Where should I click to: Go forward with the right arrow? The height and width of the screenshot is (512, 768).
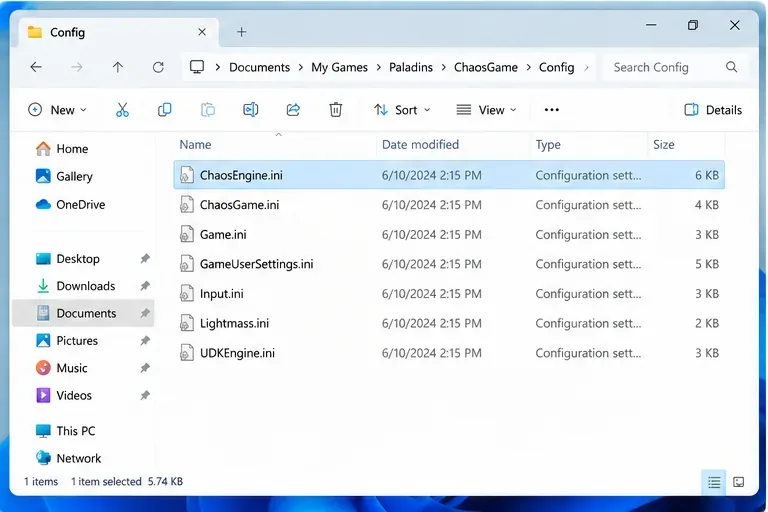77,67
